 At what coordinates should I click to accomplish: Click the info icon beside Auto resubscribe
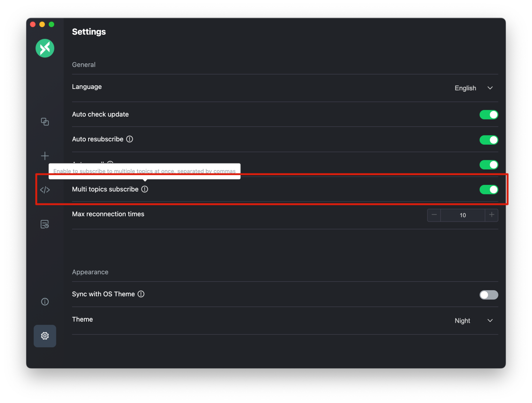click(129, 139)
